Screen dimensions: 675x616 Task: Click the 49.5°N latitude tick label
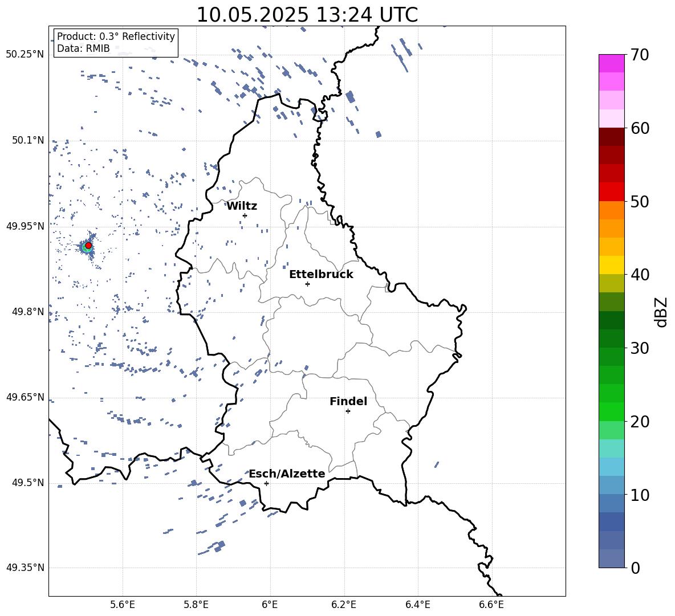(27, 483)
